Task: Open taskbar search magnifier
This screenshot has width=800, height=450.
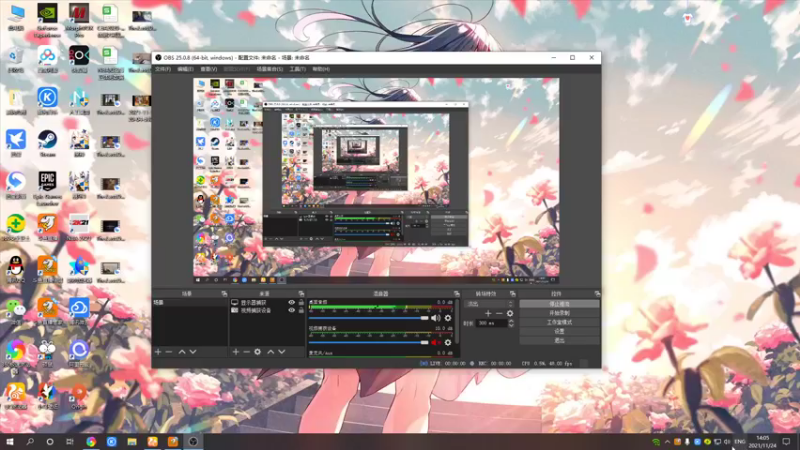Action: [x=30, y=442]
